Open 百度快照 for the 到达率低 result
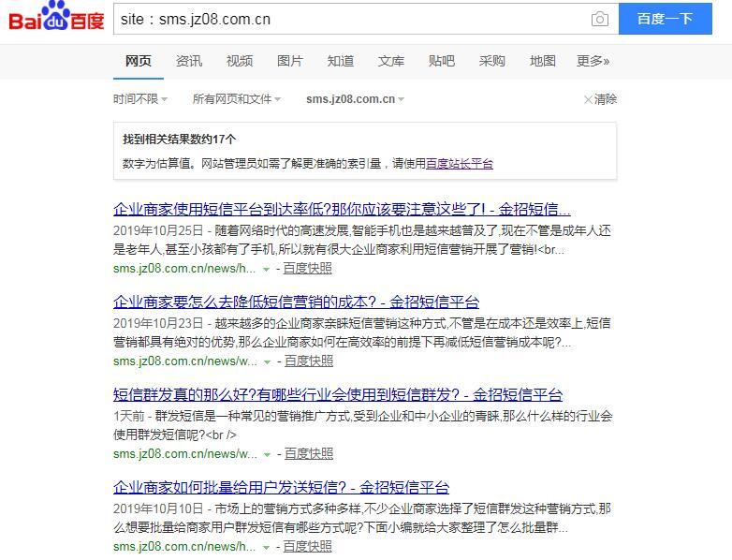Image resolution: width=732 pixels, height=560 pixels. (307, 269)
